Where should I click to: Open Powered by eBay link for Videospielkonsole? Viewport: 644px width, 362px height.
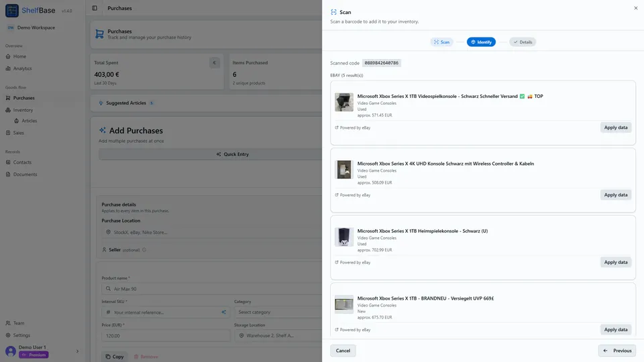click(352, 127)
